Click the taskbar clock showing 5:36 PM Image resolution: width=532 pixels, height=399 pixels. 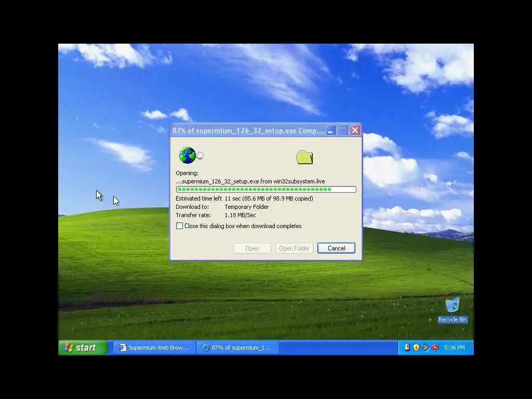tap(454, 348)
